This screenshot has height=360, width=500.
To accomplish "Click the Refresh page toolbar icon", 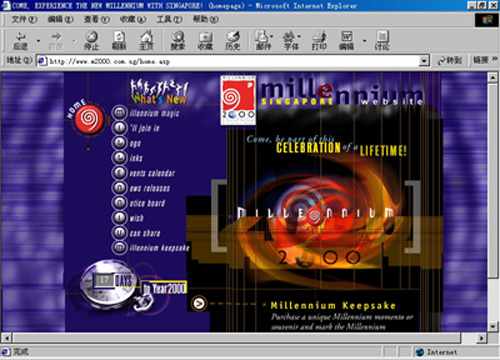I will point(119,40).
